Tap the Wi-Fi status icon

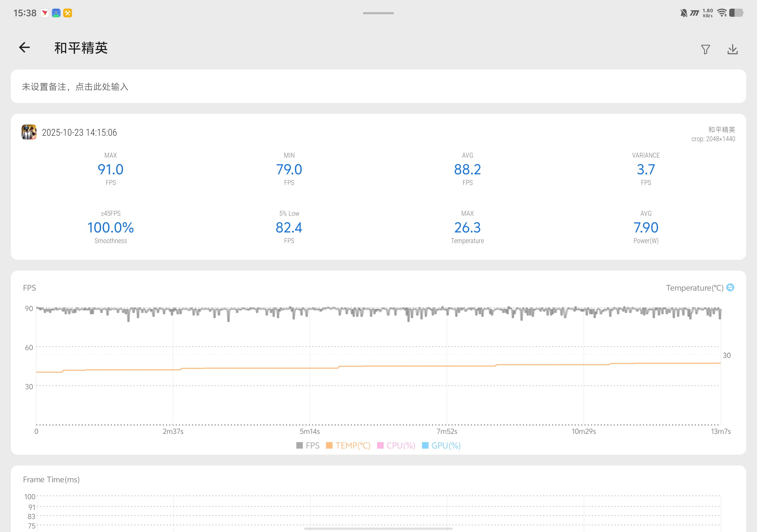722,13
